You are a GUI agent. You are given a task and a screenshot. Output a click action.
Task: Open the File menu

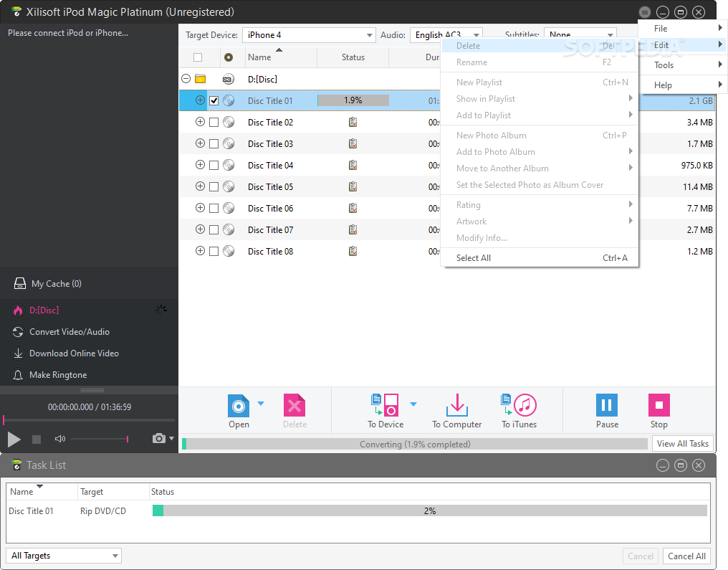tap(681, 29)
